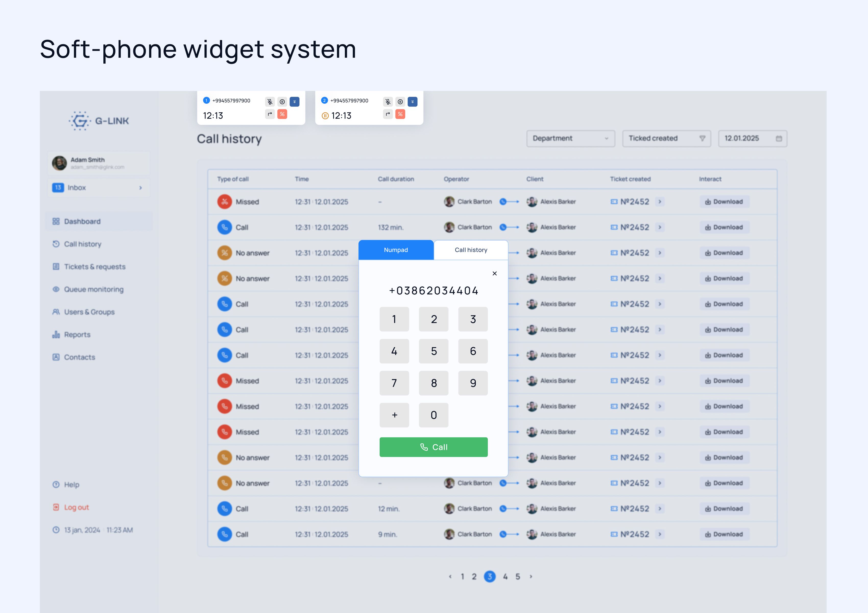Viewport: 868px width, 613px height.
Task: Mute the microphone on call 1
Action: click(270, 101)
